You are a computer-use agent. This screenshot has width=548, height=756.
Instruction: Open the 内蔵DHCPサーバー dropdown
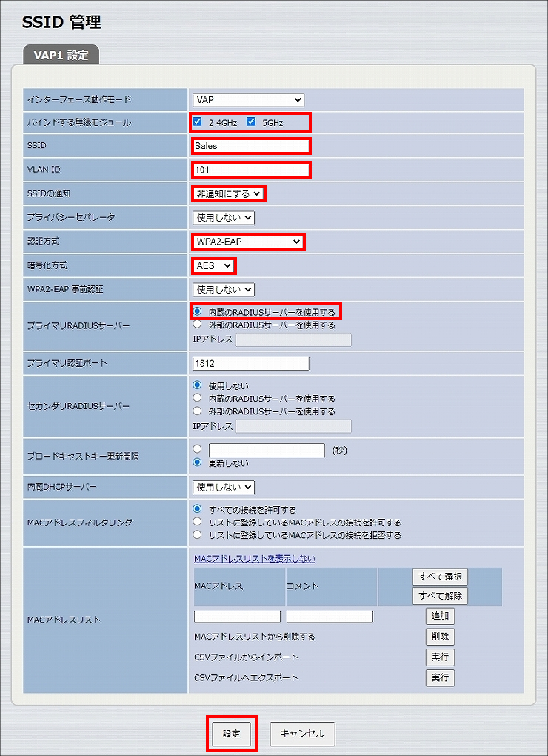pos(224,488)
